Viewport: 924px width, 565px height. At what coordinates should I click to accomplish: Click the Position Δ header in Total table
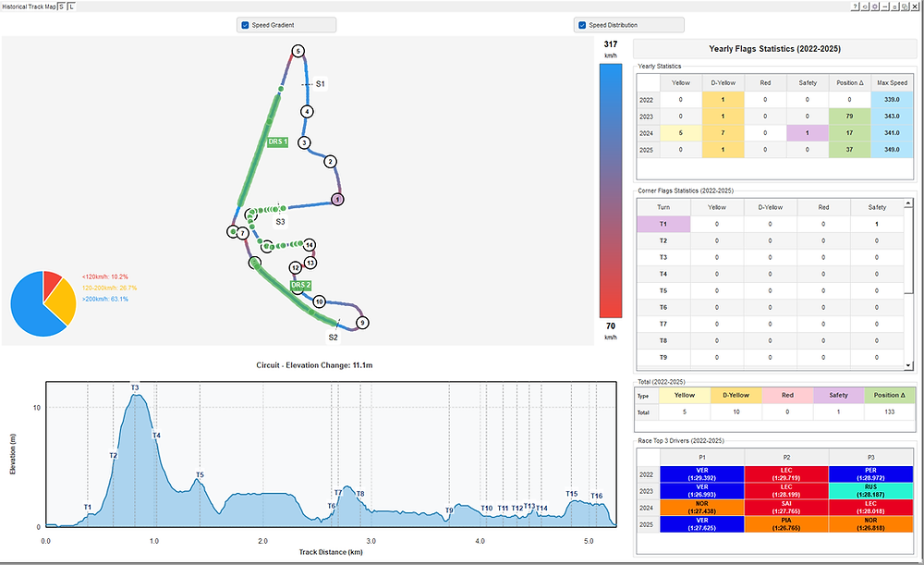[889, 395]
